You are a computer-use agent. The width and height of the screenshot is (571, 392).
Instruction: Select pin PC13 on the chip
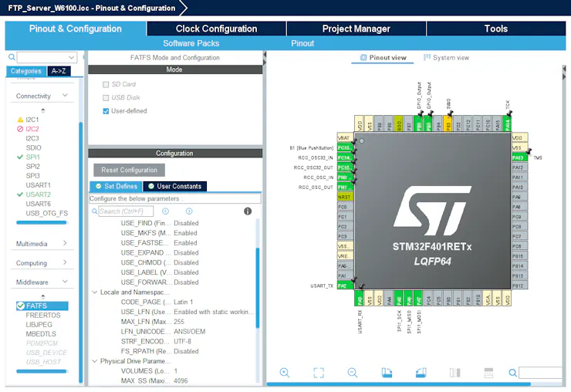(x=345, y=147)
